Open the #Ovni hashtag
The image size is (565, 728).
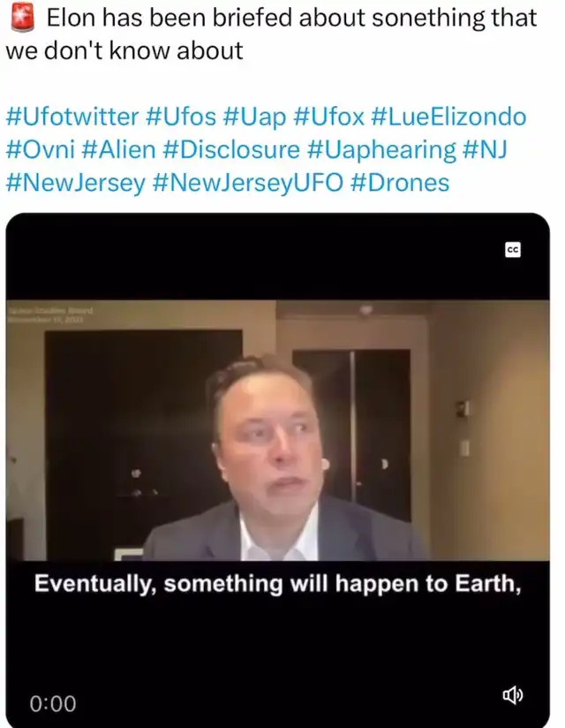click(40, 149)
